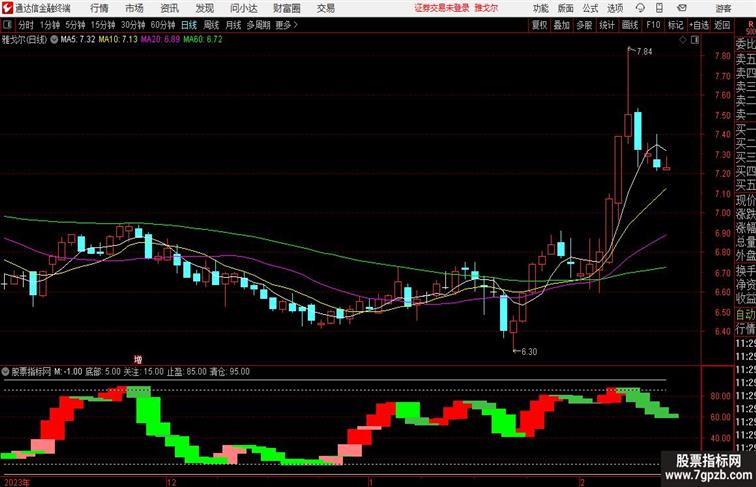Open the 市场 menu
The width and height of the screenshot is (756, 487).
coord(134,8)
